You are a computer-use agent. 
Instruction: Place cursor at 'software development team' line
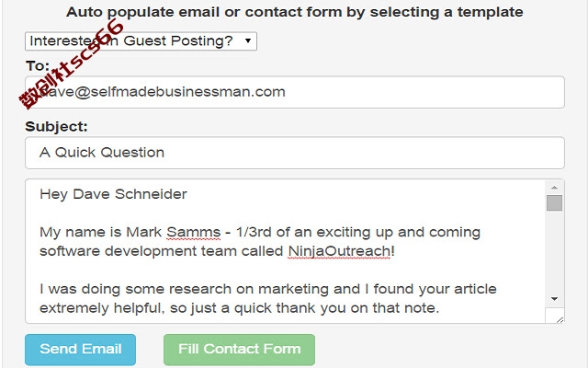coord(217,251)
